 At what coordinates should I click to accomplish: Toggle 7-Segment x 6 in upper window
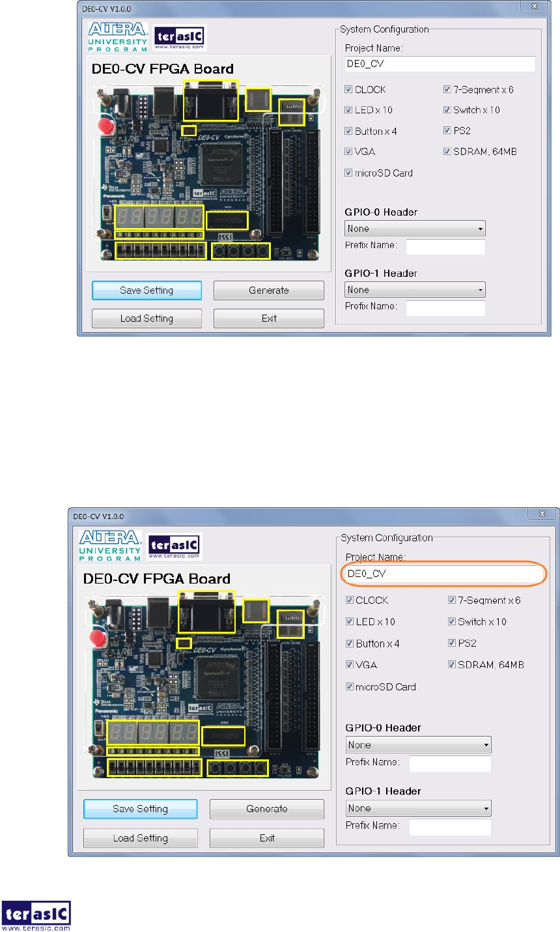447,90
